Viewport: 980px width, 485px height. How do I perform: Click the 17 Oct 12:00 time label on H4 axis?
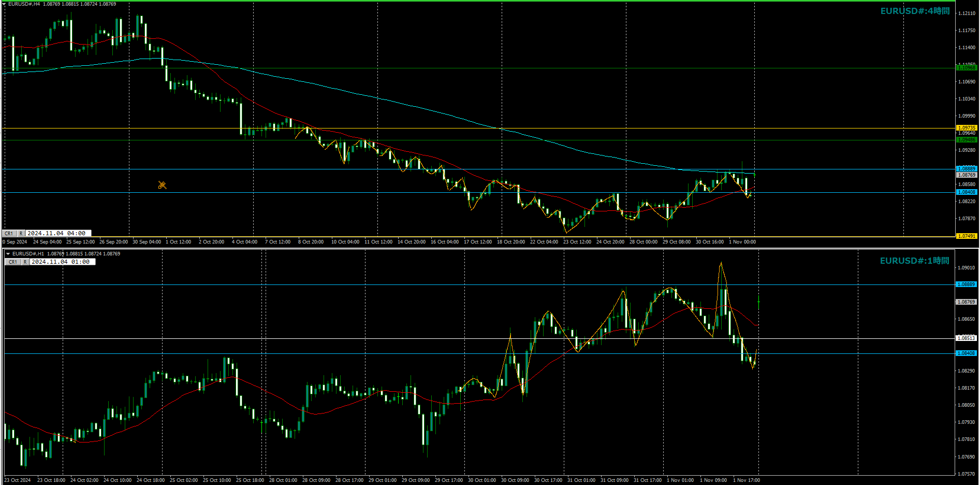pyautogui.click(x=478, y=242)
